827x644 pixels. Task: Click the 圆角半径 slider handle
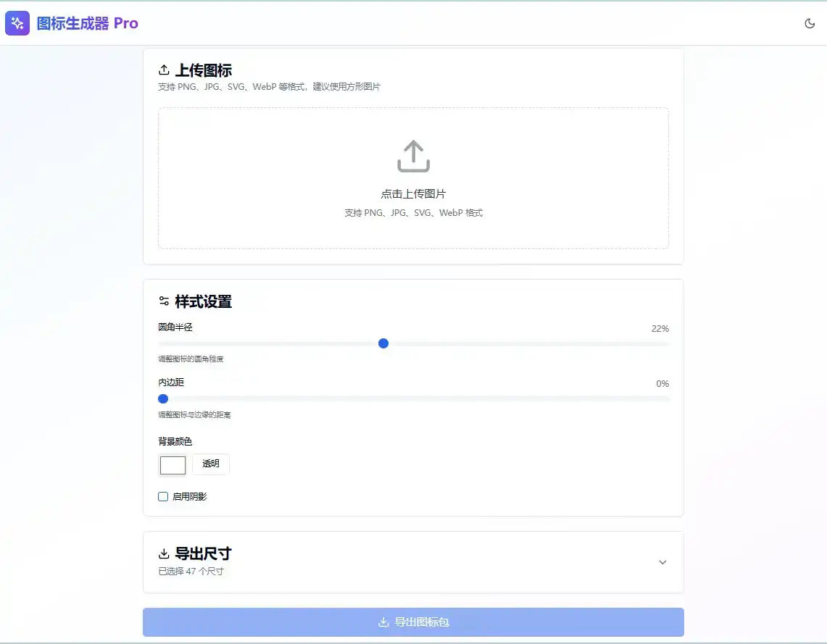(383, 343)
